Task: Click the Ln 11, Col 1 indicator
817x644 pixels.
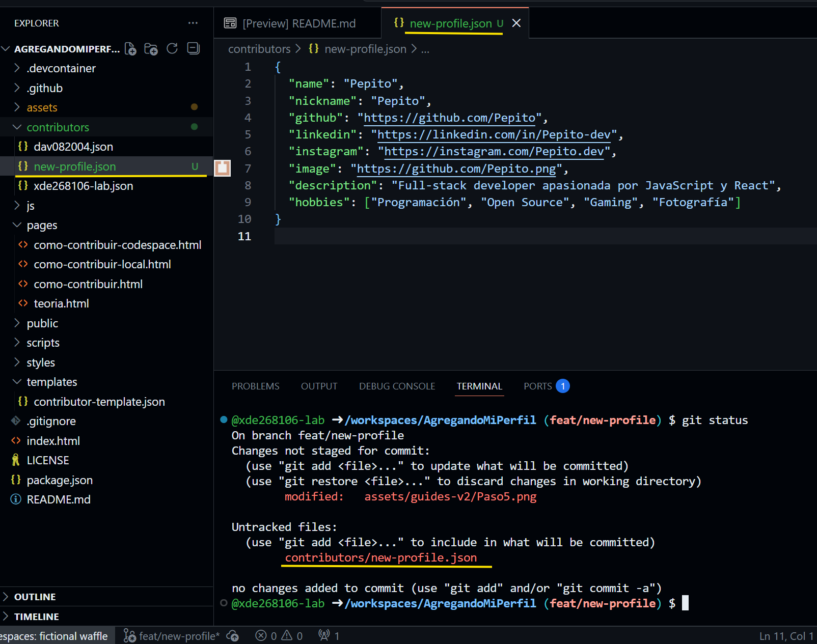Action: coord(786,635)
